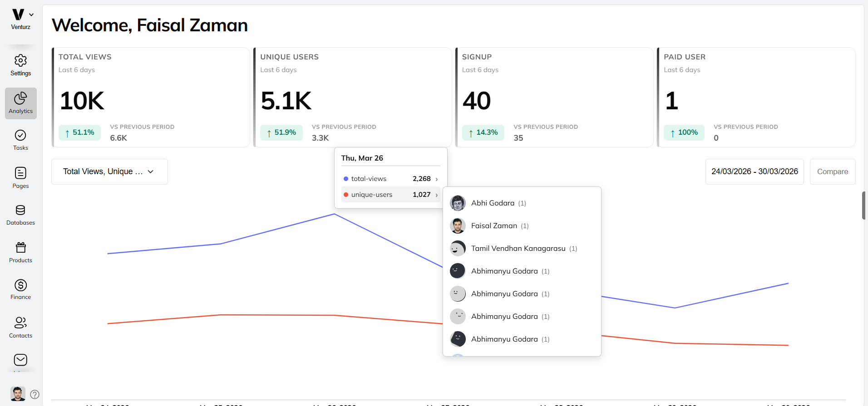Go to Pages in the sidebar
868x406 pixels.
coord(20,178)
